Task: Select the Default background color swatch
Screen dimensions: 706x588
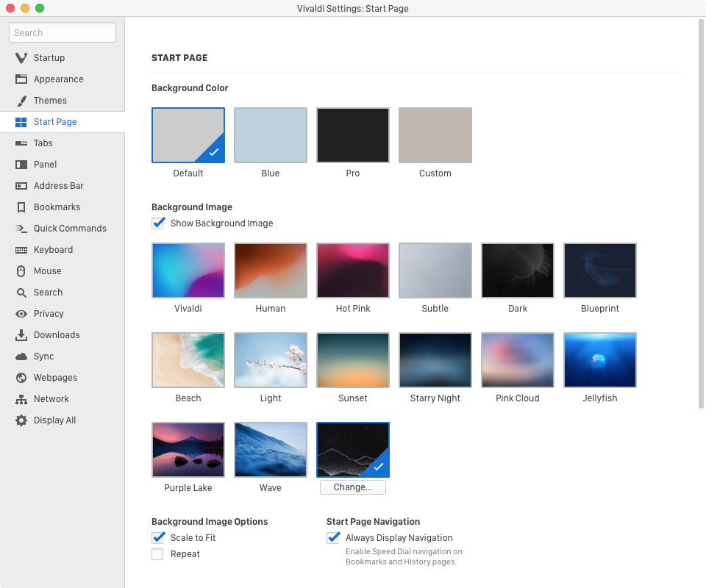Action: coord(188,135)
